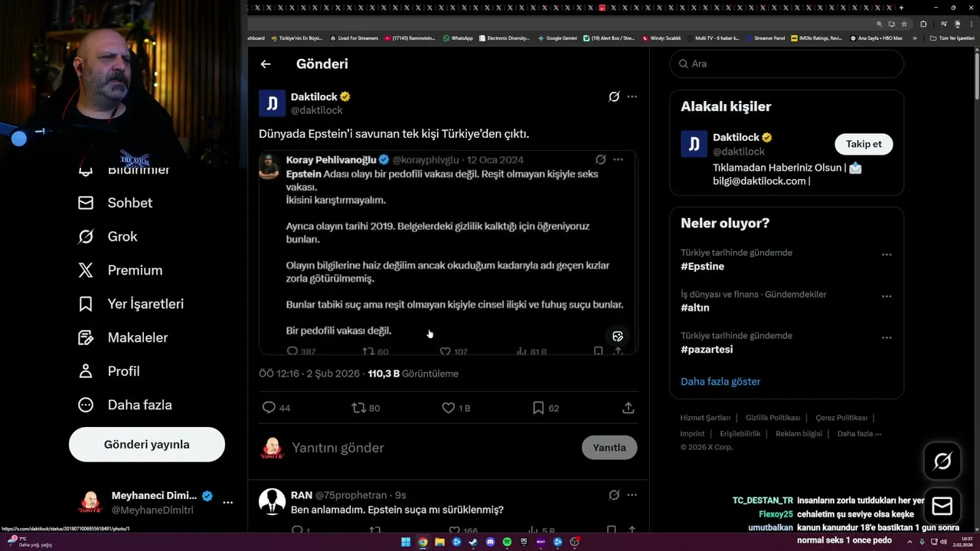Click the Ara search box
The height and width of the screenshot is (551, 980).
coord(787,64)
